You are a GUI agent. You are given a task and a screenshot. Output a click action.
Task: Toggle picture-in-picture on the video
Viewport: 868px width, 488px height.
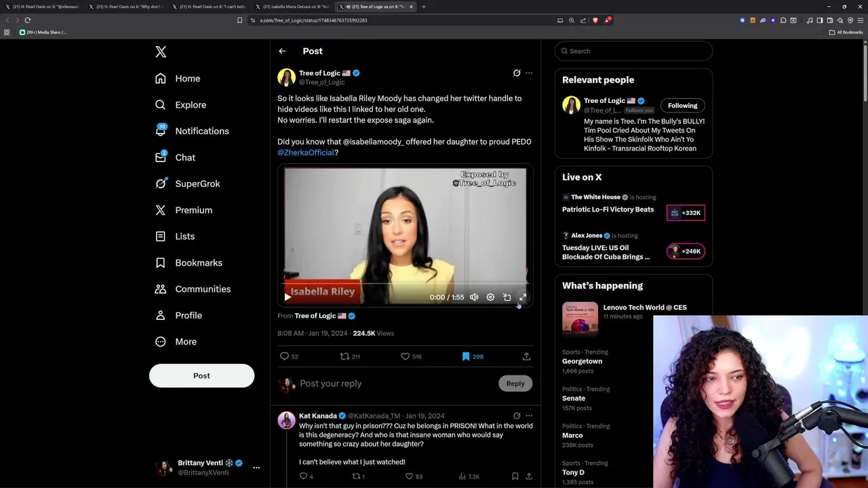(x=507, y=297)
